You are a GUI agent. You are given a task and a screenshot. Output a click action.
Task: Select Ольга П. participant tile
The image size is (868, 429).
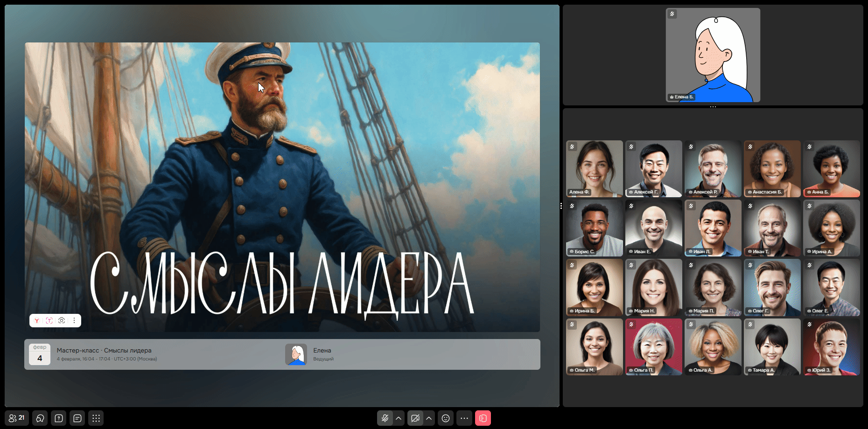coord(654,347)
